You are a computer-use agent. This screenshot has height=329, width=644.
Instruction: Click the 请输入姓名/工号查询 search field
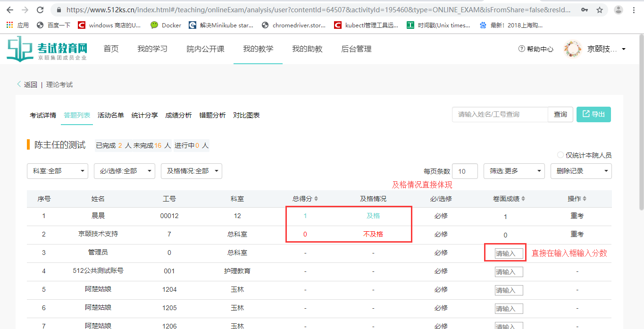coord(500,114)
